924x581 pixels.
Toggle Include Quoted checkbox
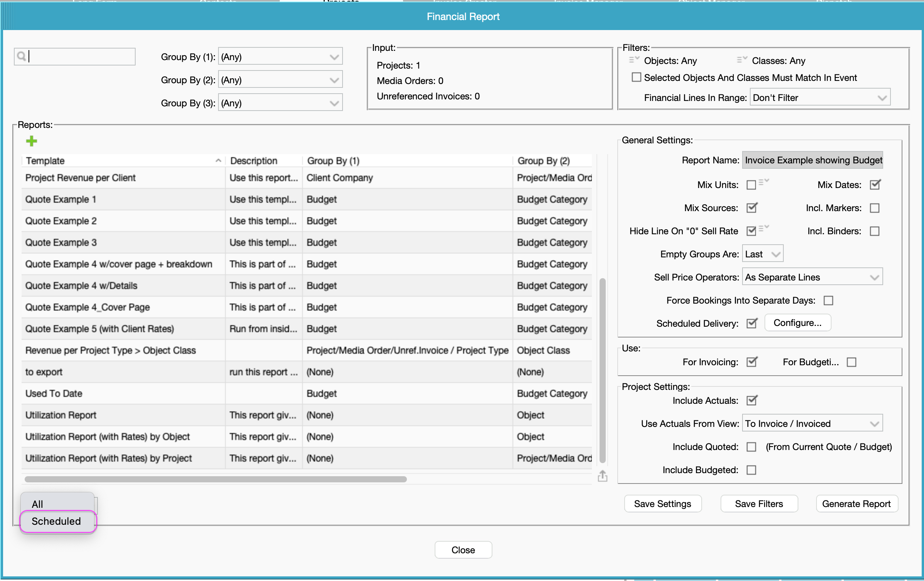(x=751, y=447)
